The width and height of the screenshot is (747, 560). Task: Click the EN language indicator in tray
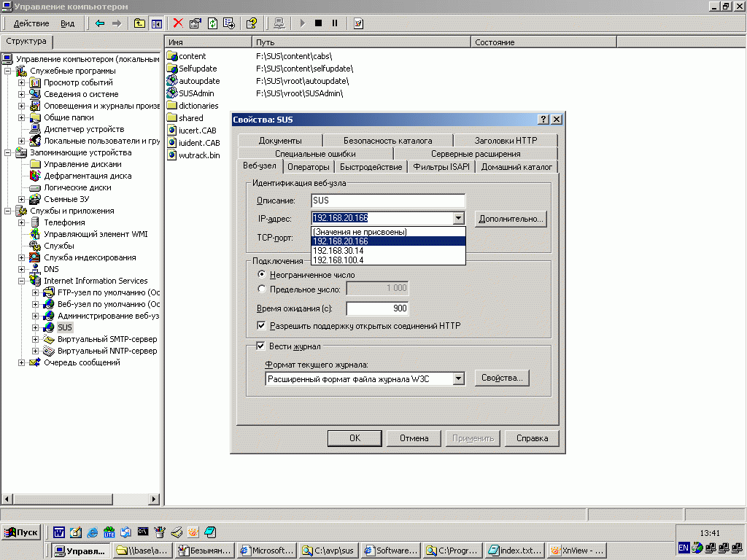(x=684, y=548)
